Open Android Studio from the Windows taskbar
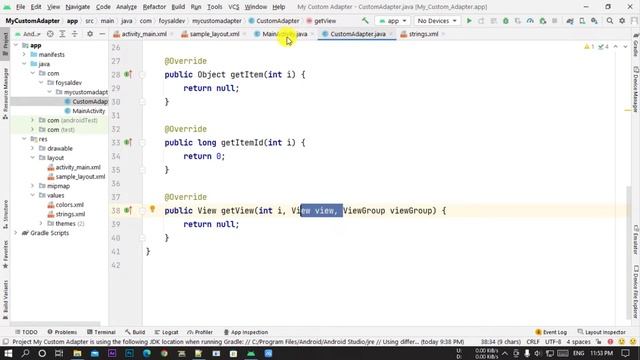The height and width of the screenshot is (360, 640). click(251, 353)
